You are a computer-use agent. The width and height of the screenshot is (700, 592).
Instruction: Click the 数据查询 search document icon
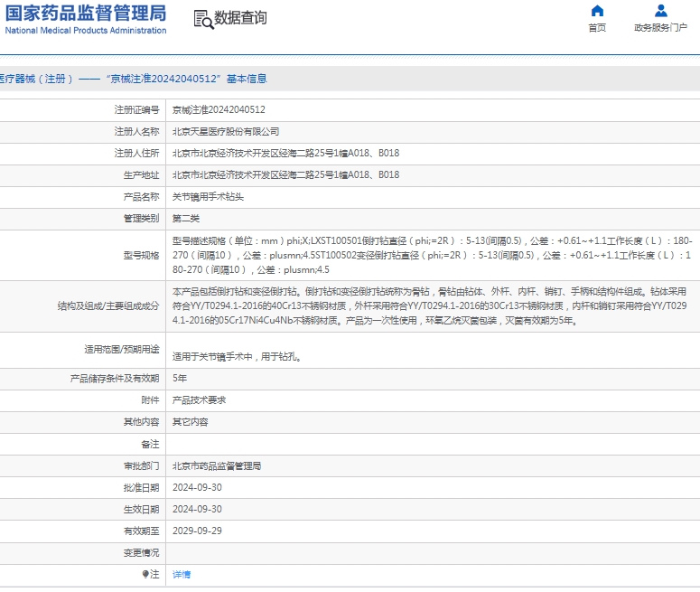pyautogui.click(x=203, y=19)
